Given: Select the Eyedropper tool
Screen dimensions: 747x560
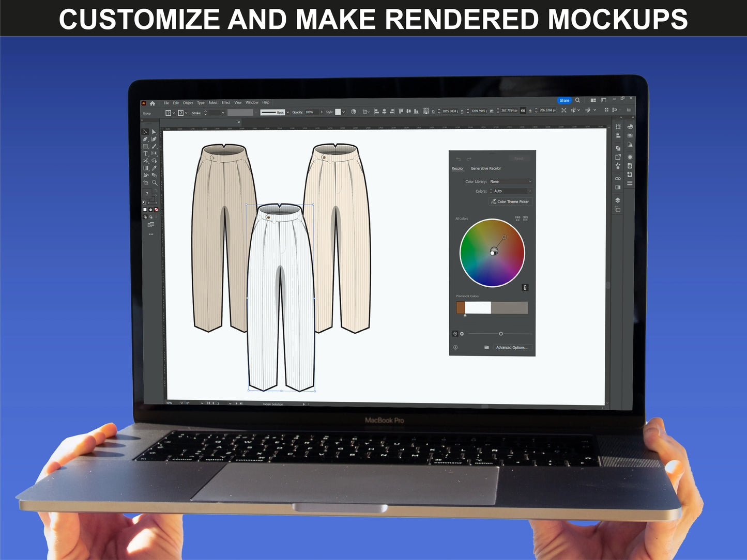Looking at the screenshot, I should (x=154, y=168).
